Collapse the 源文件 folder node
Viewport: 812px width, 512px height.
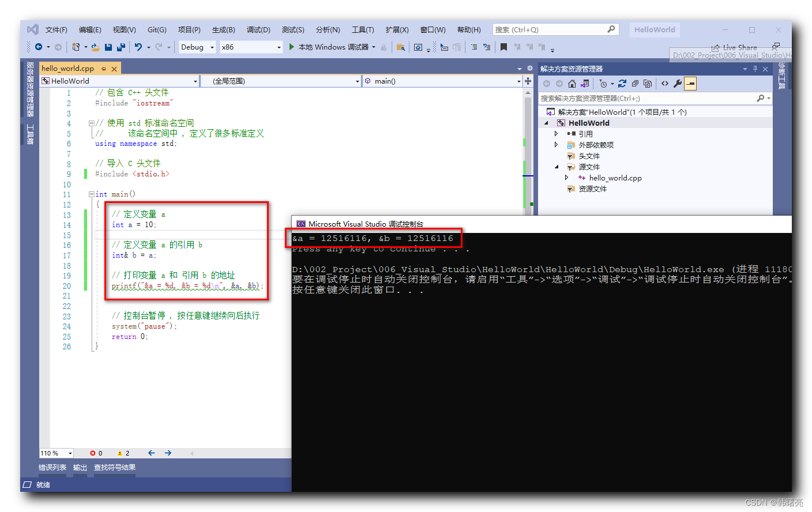tap(557, 167)
